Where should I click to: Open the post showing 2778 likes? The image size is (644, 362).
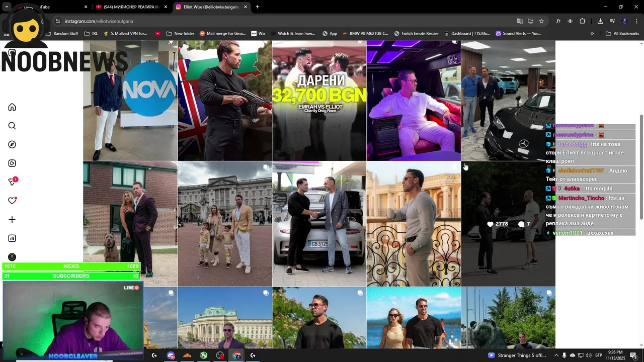click(508, 224)
